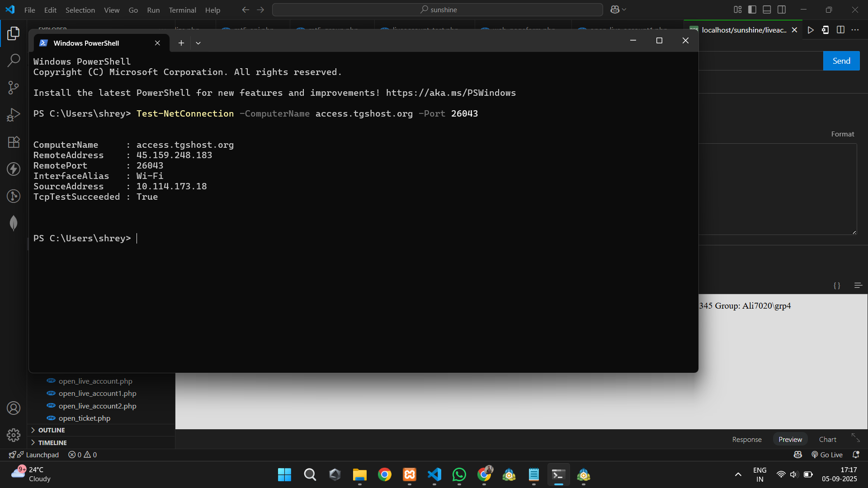868x488 pixels.
Task: Open the MongoDB leaf icon panel
Action: click(x=14, y=223)
